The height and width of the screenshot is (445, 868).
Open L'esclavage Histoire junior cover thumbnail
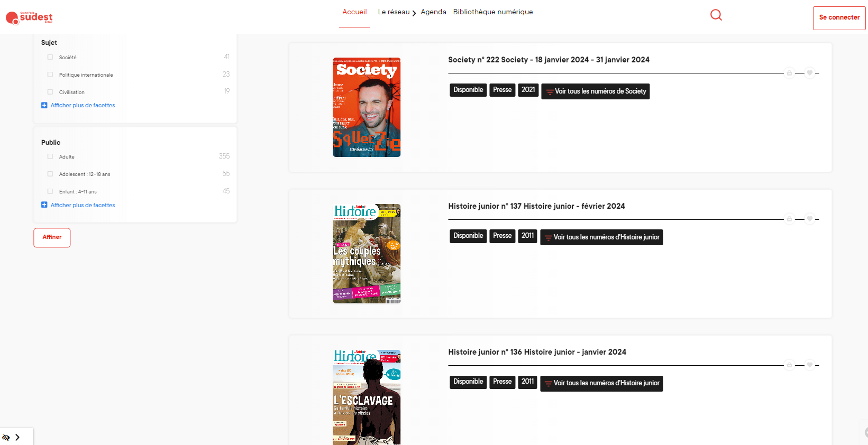point(367,397)
